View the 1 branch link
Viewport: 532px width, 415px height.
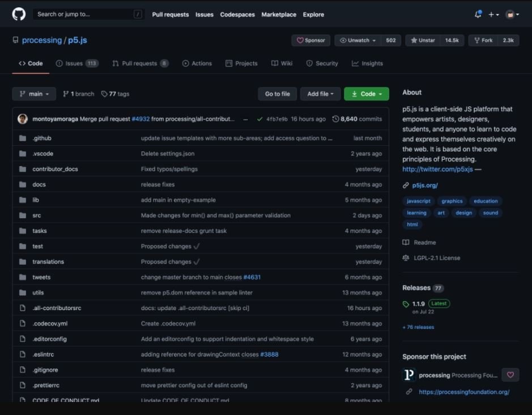click(x=78, y=94)
